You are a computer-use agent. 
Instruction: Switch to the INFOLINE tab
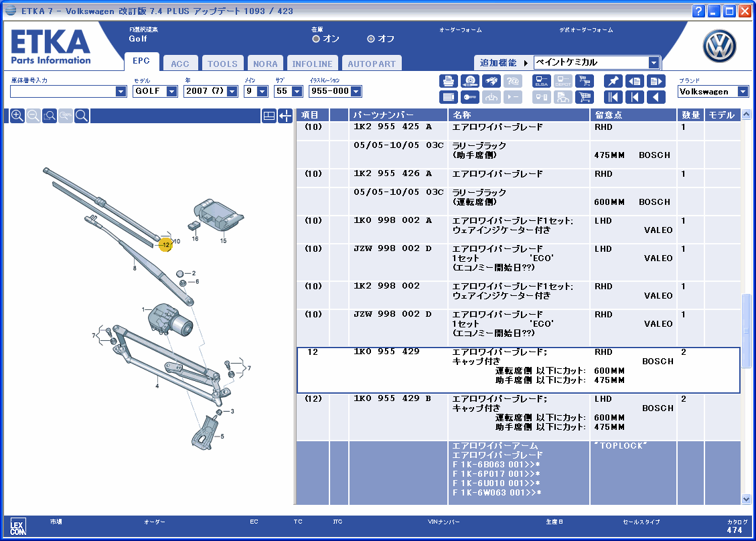click(x=312, y=64)
